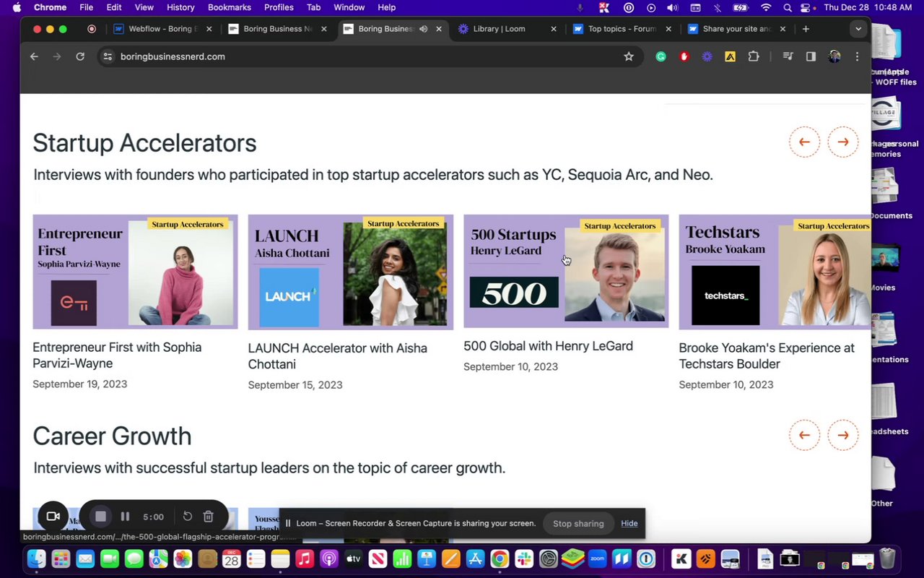This screenshot has width=924, height=578.
Task: Open the History menu
Action: (x=180, y=7)
